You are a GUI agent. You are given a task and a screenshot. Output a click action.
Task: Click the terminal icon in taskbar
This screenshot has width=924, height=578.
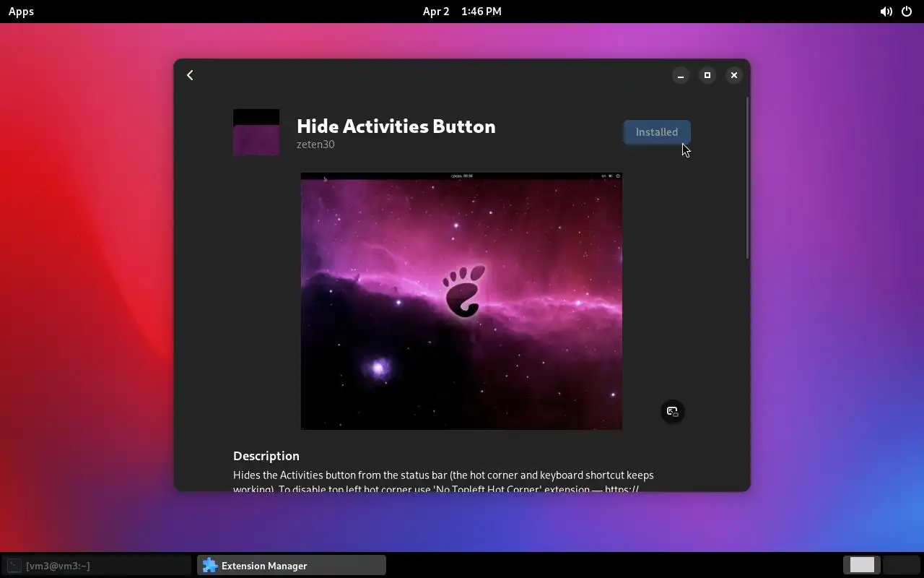click(14, 566)
